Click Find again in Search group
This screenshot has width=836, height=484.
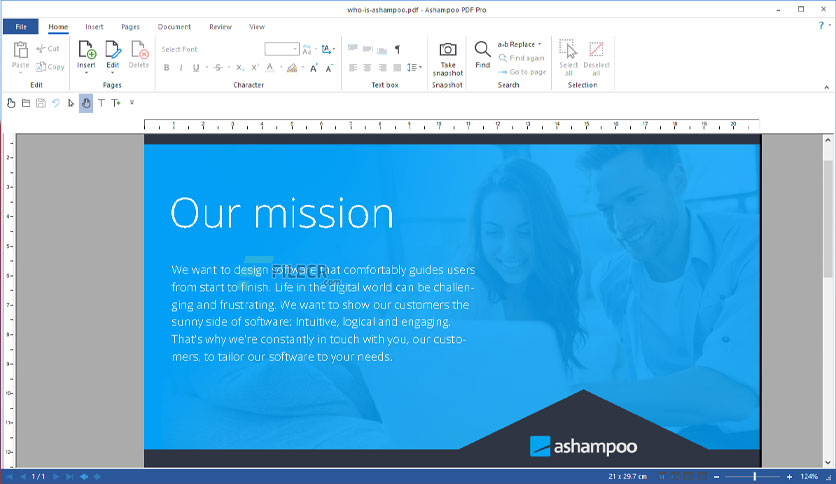(x=521, y=58)
